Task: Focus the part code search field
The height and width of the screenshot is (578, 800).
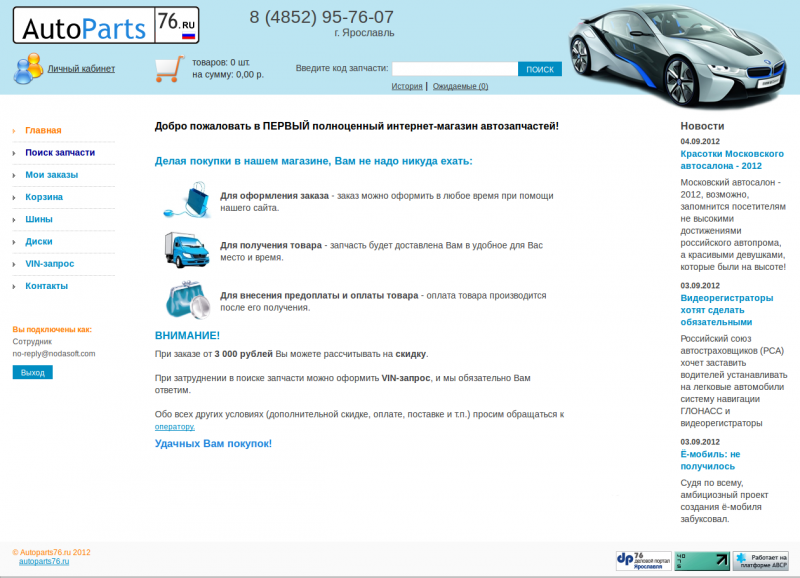Action: [454, 69]
